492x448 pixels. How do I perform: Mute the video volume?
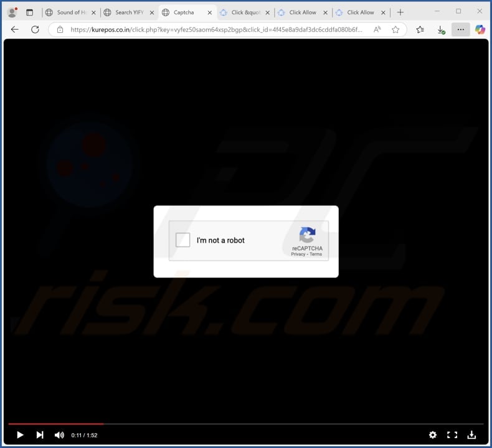click(59, 435)
